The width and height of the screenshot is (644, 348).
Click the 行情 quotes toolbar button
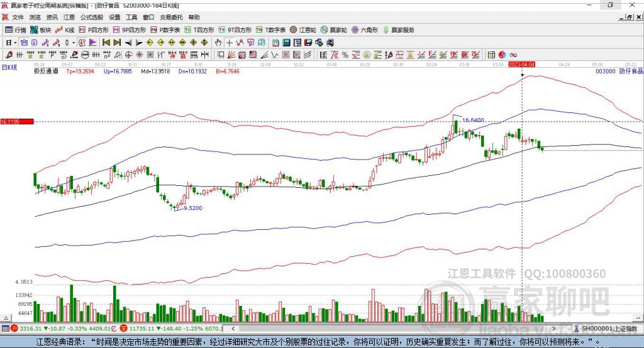point(16,30)
